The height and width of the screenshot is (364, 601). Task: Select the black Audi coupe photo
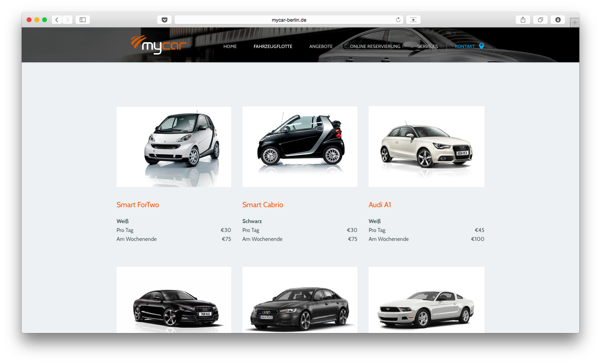click(174, 300)
